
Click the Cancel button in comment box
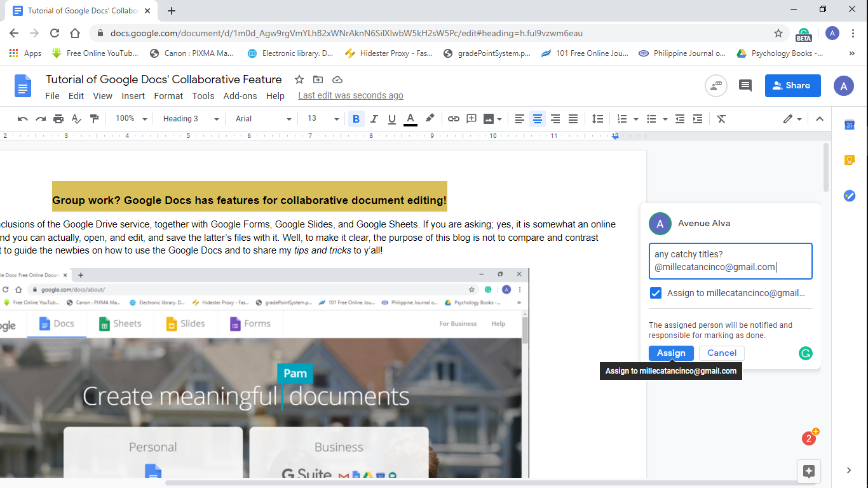722,353
